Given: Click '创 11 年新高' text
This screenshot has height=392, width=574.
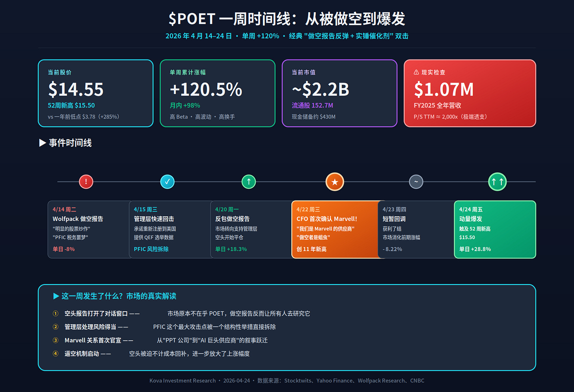Looking at the screenshot, I should pyautogui.click(x=311, y=249).
